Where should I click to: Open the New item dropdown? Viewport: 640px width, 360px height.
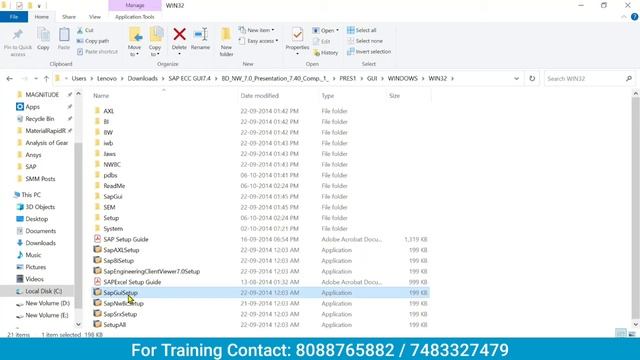257,30
